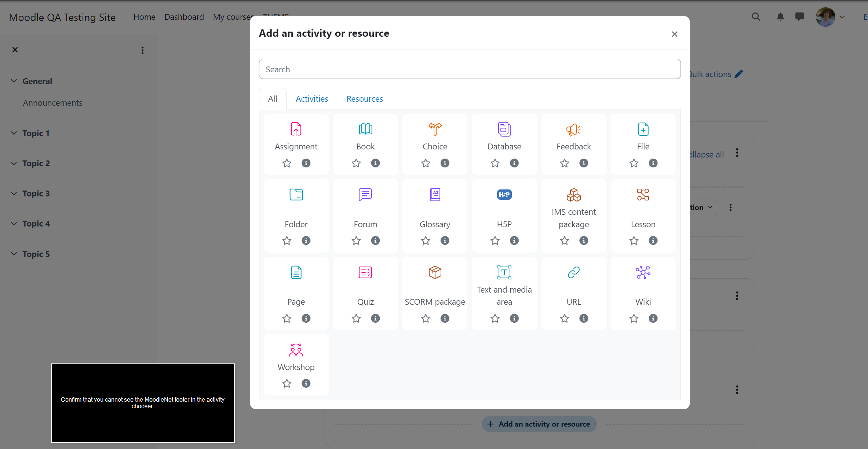Switch to the Resources tab

(x=365, y=99)
